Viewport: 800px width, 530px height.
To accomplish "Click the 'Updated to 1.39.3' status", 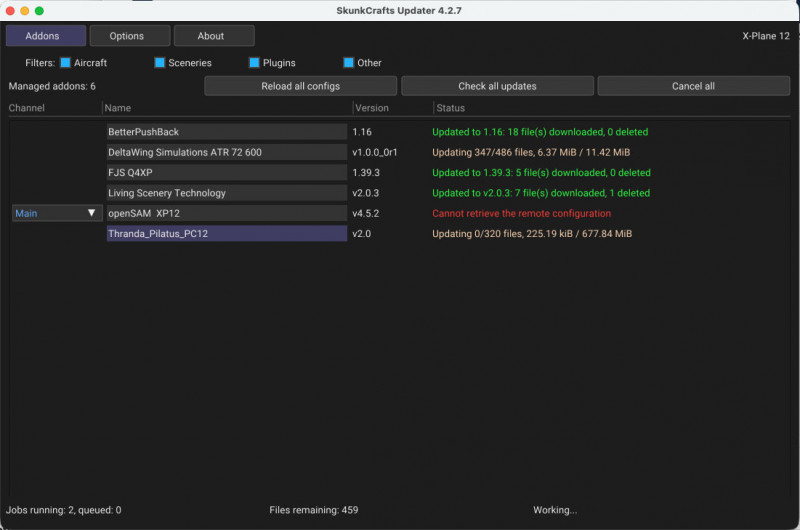I will point(541,172).
